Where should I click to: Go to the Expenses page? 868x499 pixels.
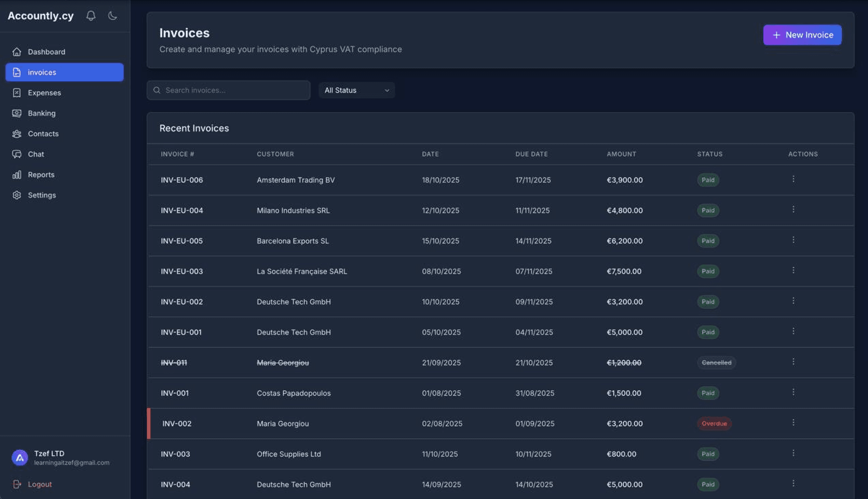44,93
